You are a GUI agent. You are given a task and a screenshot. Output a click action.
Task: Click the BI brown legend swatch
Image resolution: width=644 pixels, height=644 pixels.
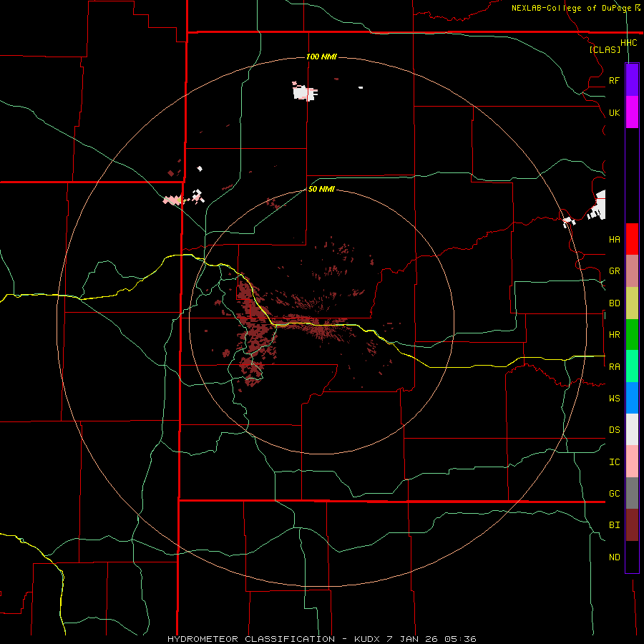coord(632,525)
